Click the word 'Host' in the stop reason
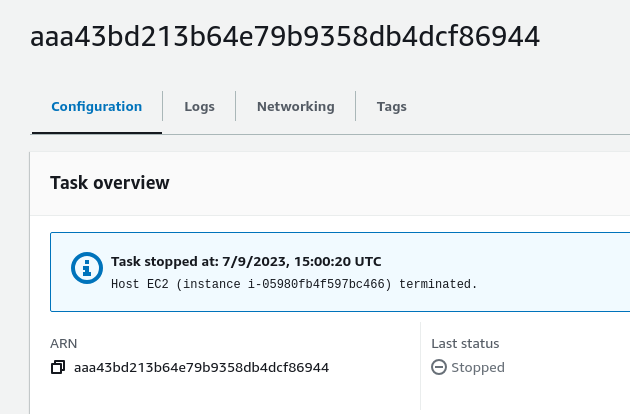 [127, 284]
